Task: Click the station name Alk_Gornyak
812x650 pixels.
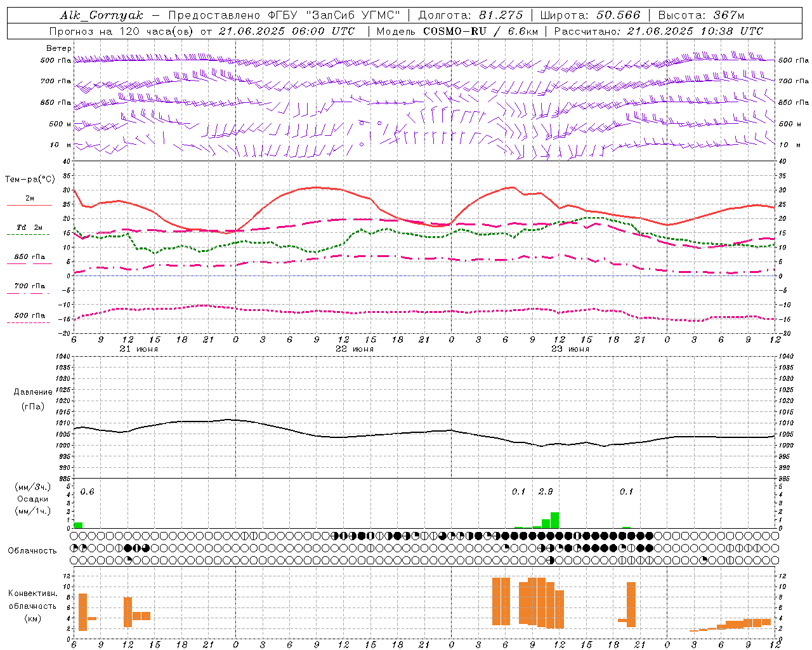Action: 102,15
